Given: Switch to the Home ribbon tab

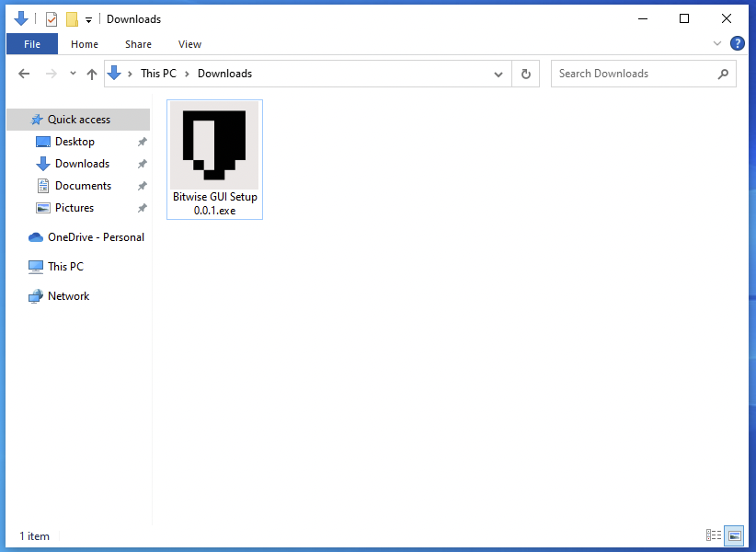Looking at the screenshot, I should tap(85, 44).
